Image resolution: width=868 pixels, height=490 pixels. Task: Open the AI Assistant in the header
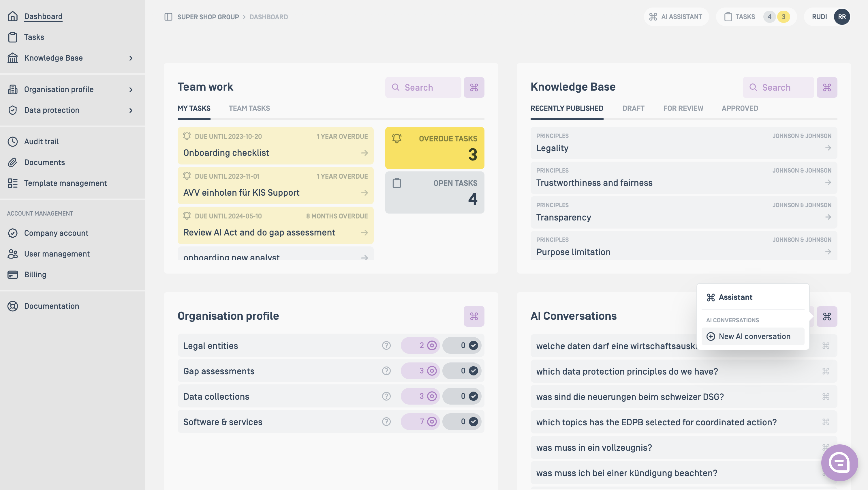point(676,17)
